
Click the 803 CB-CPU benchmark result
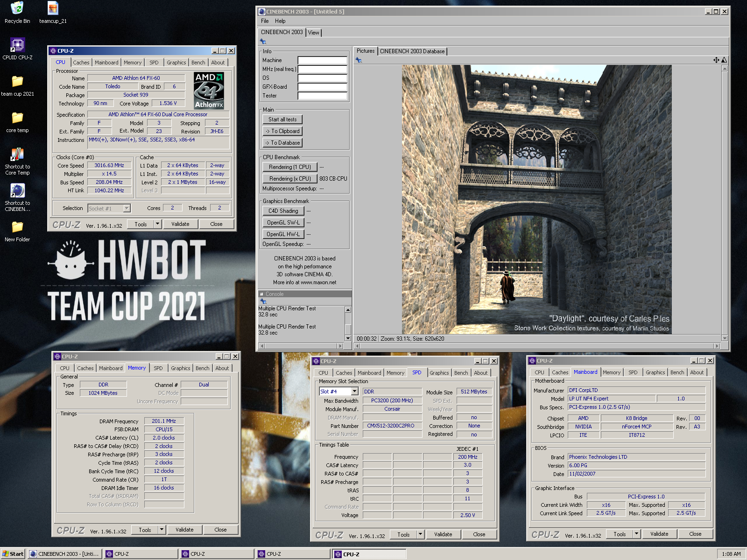[x=333, y=179]
